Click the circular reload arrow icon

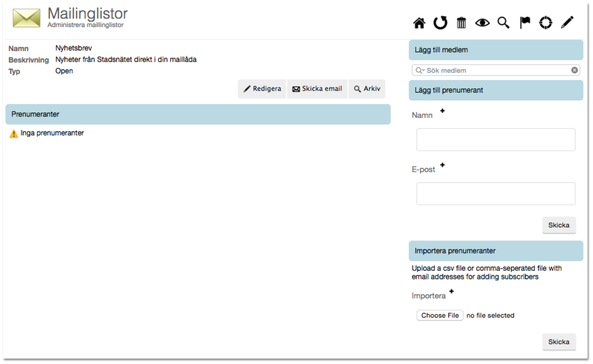[440, 23]
